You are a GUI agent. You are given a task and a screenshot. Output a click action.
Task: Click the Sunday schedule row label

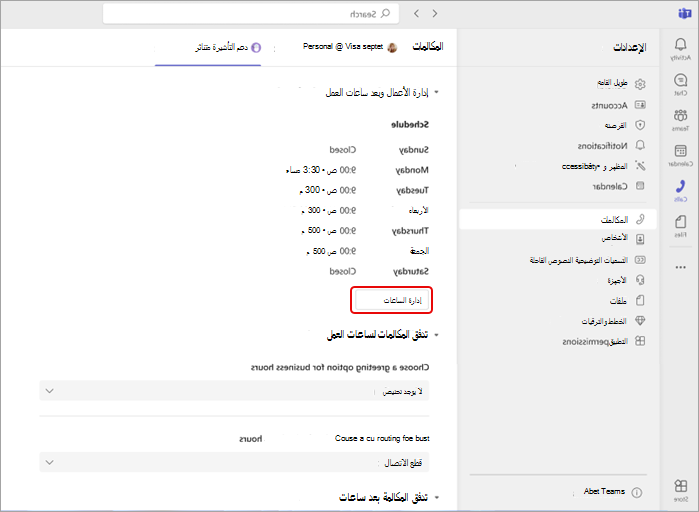413,150
